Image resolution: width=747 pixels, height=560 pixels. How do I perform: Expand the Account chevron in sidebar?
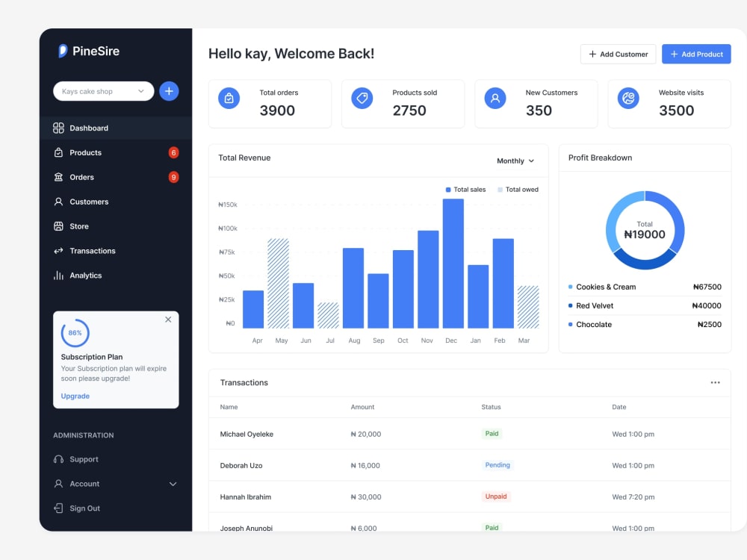pyautogui.click(x=173, y=484)
